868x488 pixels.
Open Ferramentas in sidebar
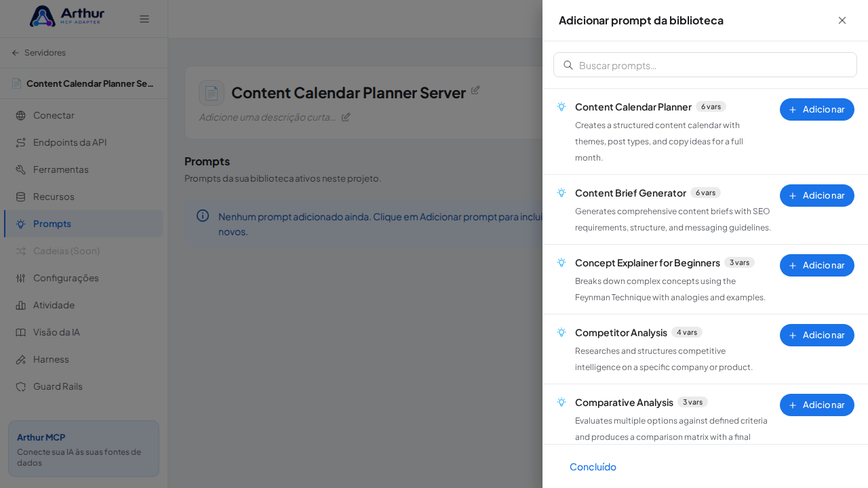(83, 169)
